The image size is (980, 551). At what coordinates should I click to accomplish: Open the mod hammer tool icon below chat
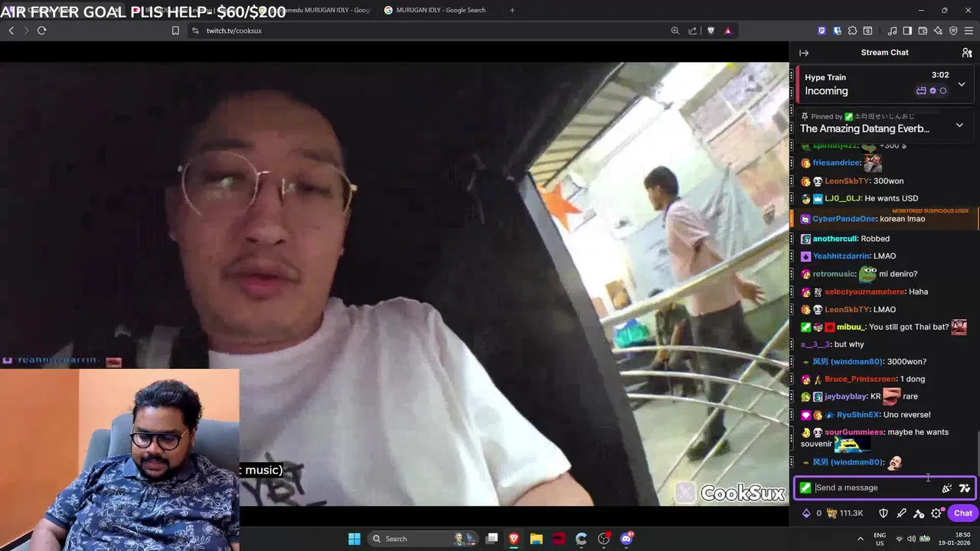point(919,514)
